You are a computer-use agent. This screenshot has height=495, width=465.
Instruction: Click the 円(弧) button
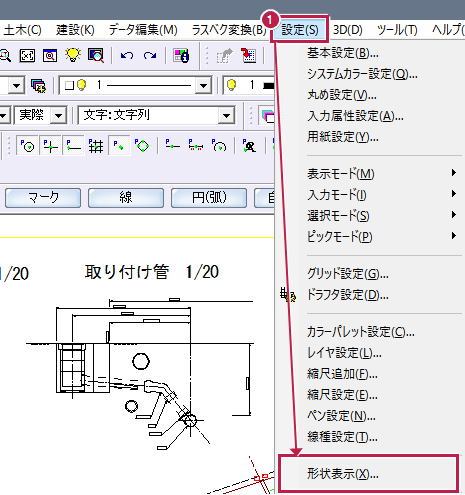tap(209, 198)
